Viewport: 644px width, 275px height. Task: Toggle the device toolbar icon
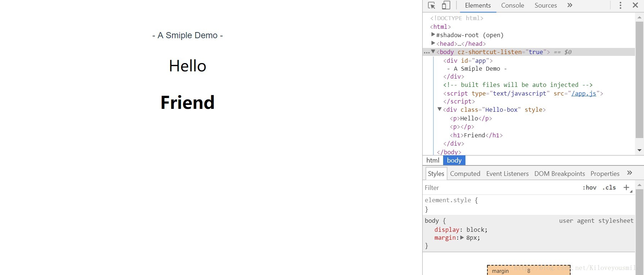446,5
